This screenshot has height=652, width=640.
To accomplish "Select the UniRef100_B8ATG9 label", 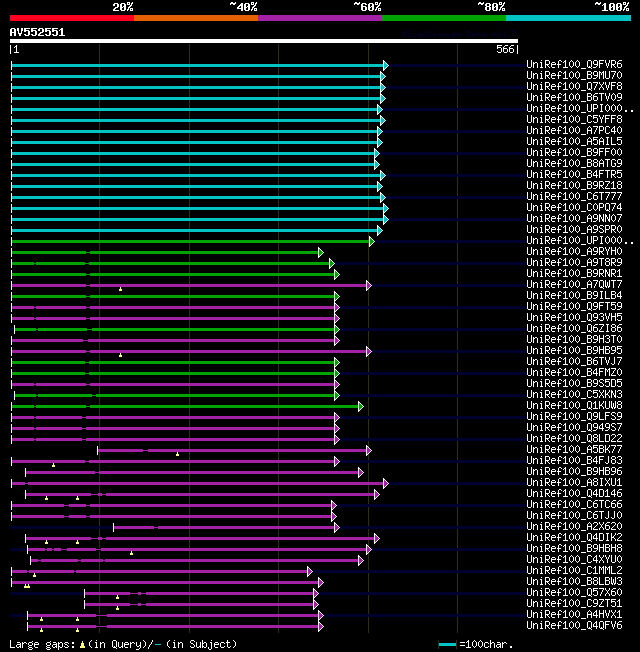I will pyautogui.click(x=574, y=163).
